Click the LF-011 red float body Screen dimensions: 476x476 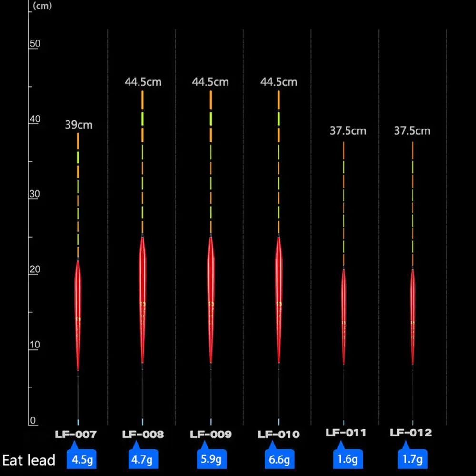click(344, 317)
